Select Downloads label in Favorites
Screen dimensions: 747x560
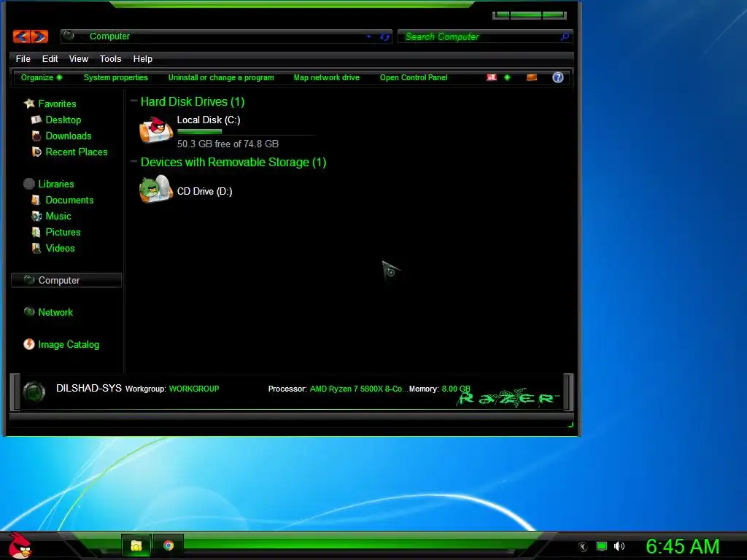click(x=69, y=136)
